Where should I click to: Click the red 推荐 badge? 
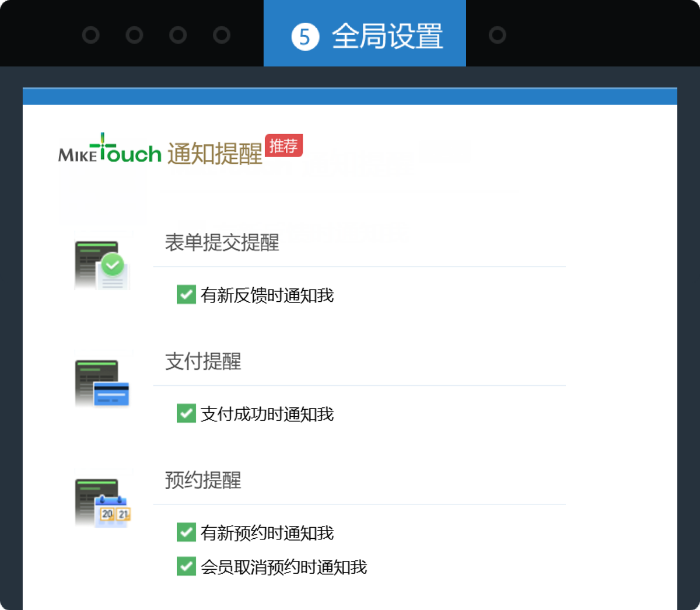point(283,145)
